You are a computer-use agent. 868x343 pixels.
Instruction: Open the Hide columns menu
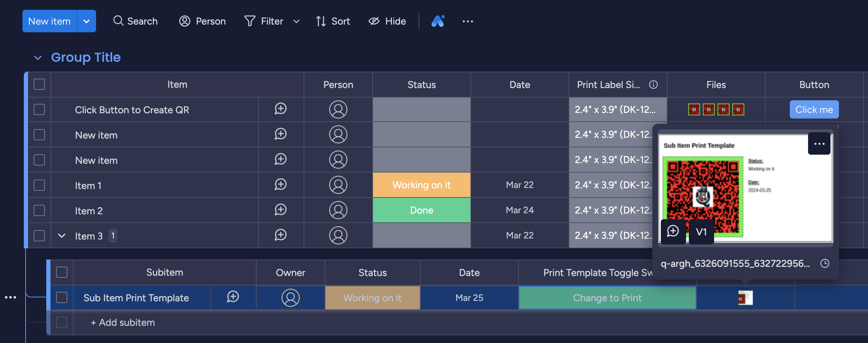point(387,21)
